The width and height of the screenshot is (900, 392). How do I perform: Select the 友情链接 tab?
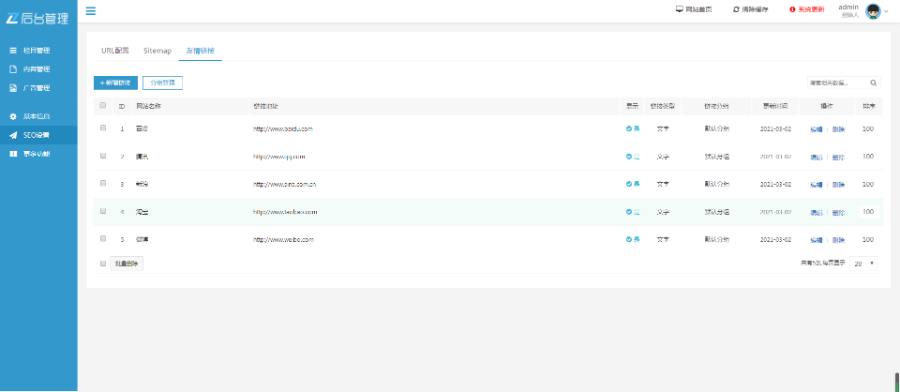pos(200,51)
